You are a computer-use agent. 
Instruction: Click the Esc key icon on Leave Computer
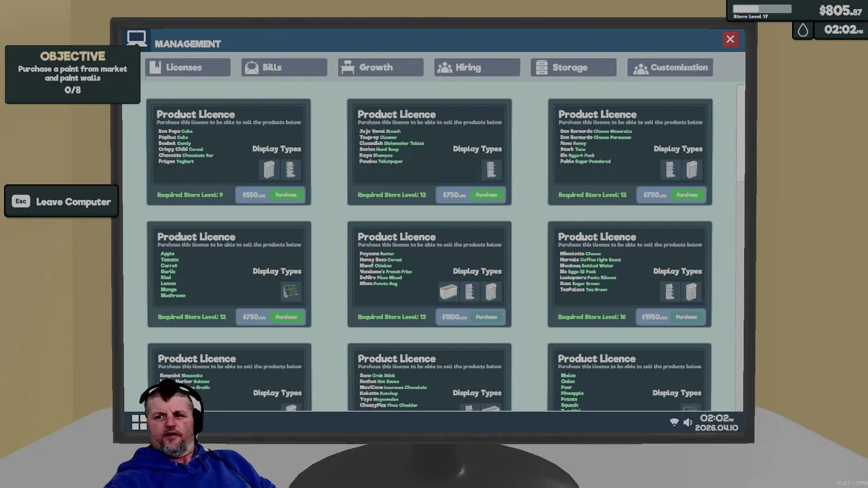pos(21,201)
